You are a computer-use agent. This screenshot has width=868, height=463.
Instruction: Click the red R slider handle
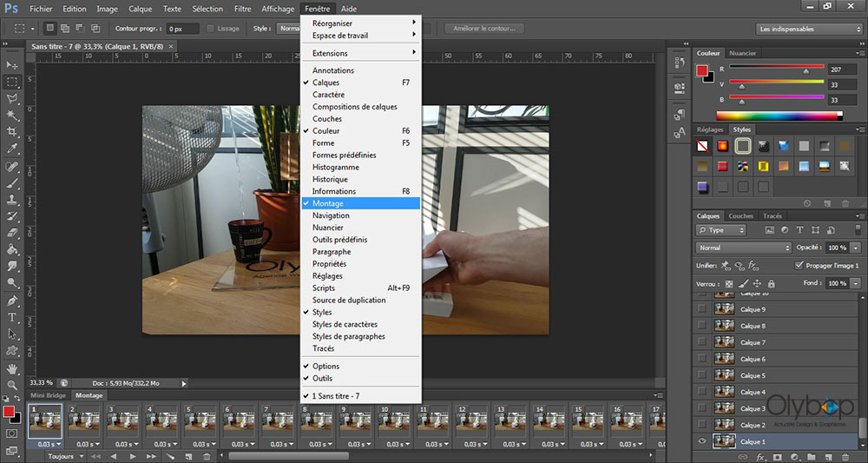pyautogui.click(x=806, y=71)
